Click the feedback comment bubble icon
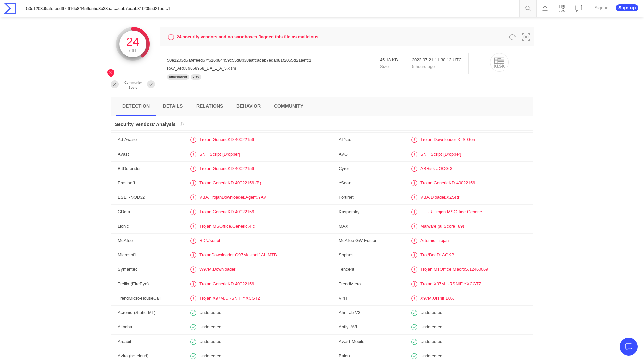 (x=578, y=8)
